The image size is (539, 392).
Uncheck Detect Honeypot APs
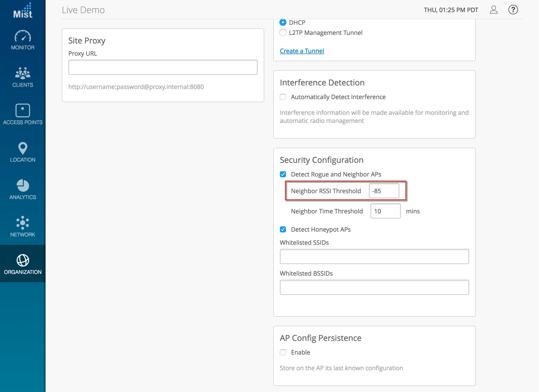coord(283,229)
